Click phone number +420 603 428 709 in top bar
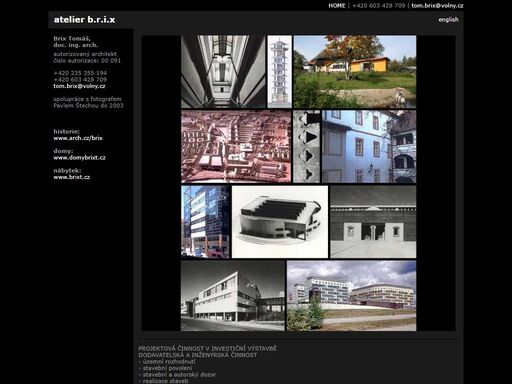This screenshot has width=512, height=384. 378,6
